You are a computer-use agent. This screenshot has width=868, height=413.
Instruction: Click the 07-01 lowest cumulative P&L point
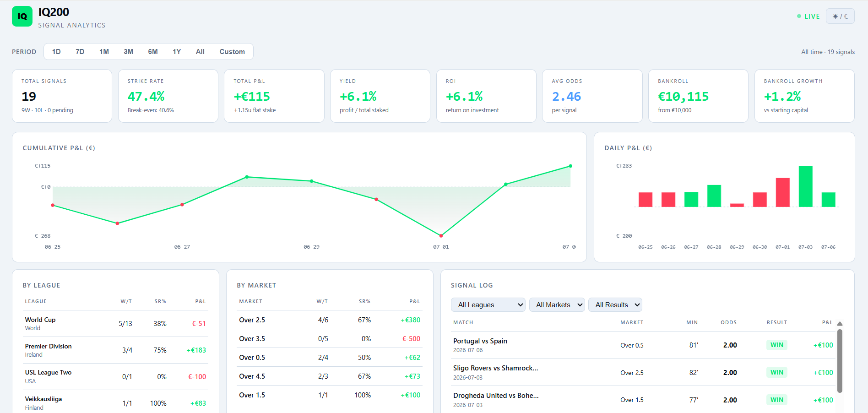(441, 236)
